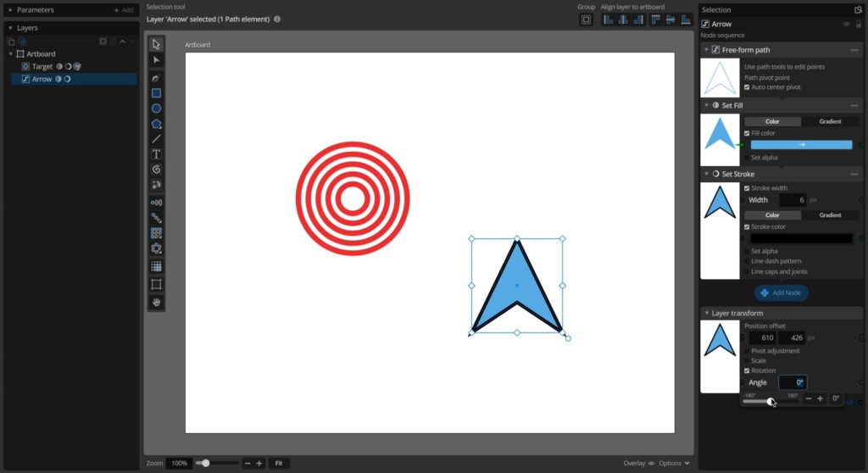This screenshot has height=473, width=868.
Task: Pick the Spiral tool
Action: pyautogui.click(x=156, y=170)
